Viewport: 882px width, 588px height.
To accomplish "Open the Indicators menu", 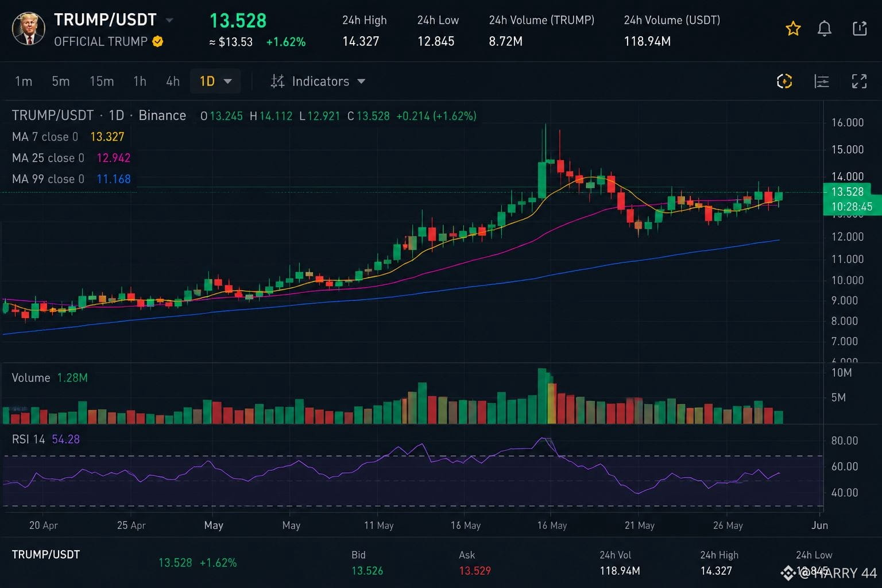I will (320, 82).
